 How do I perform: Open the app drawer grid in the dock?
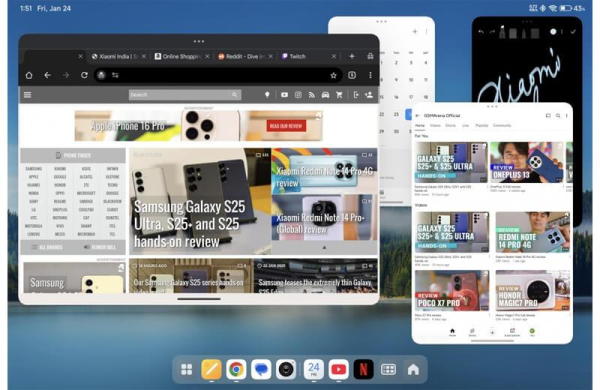[x=187, y=369]
